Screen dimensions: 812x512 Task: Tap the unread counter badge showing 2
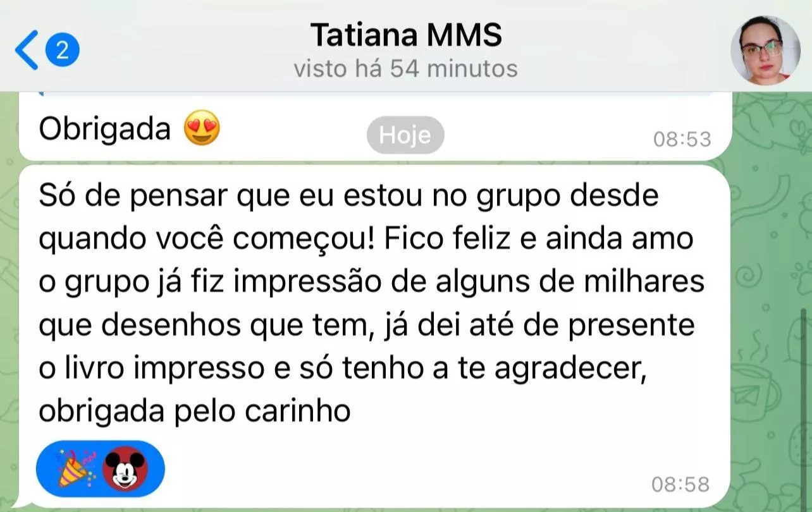pos(62,50)
